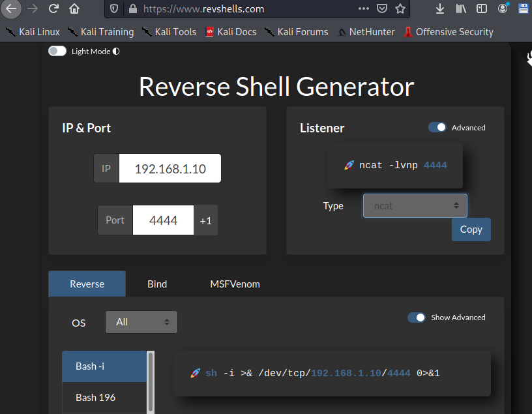Click the Port number input field

163,220
